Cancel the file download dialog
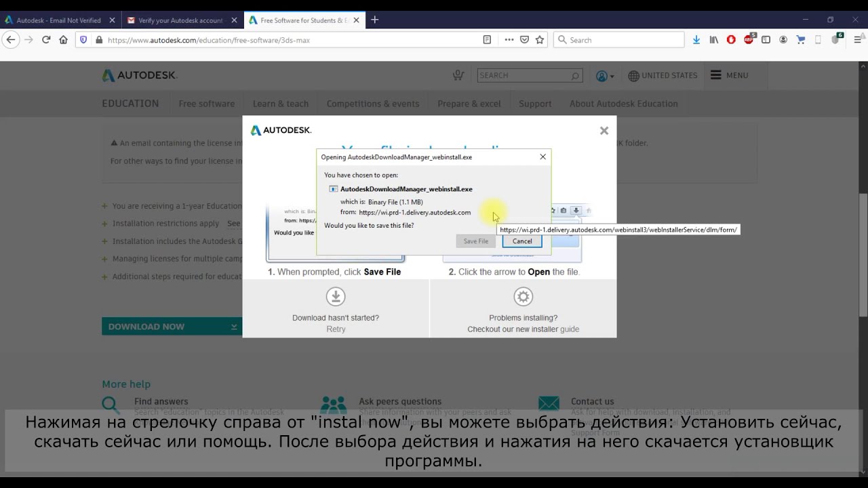The height and width of the screenshot is (488, 868). tap(522, 241)
